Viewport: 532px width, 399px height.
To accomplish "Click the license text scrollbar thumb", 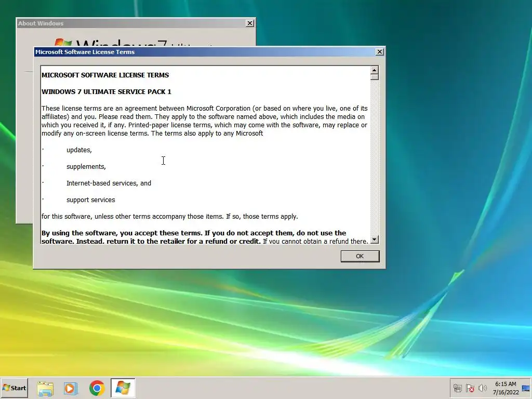I will click(x=375, y=77).
